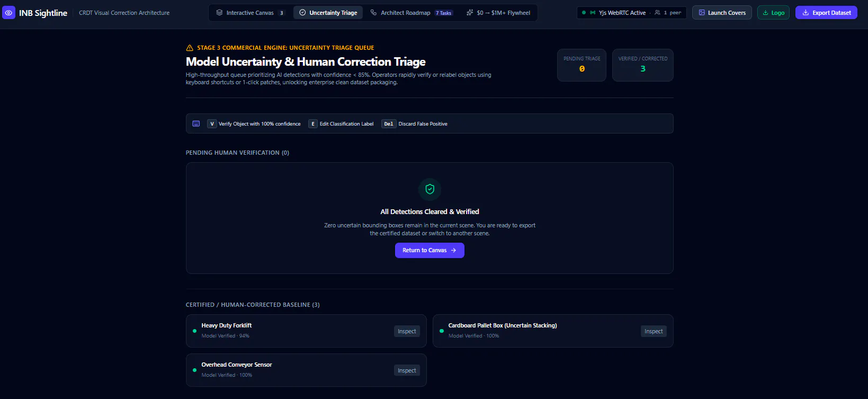
Task: Click the All Detections Cleared & Verified text
Action: [x=429, y=211]
